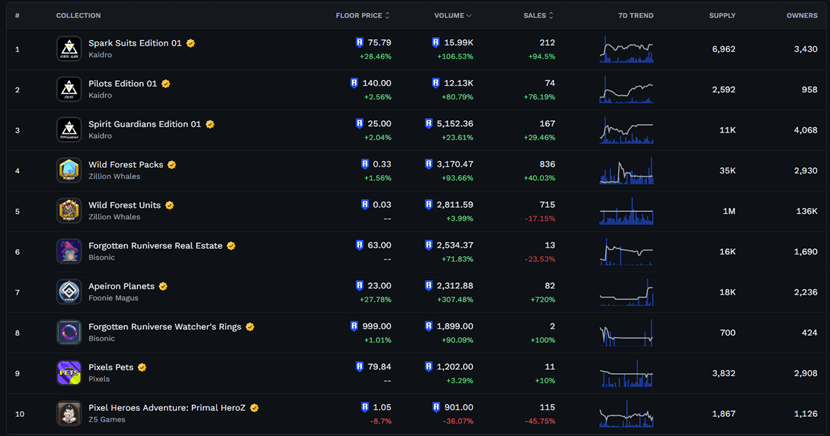Click verified badge next to Spirit Guardians Edition 01
This screenshot has width=830, height=436.
click(210, 125)
